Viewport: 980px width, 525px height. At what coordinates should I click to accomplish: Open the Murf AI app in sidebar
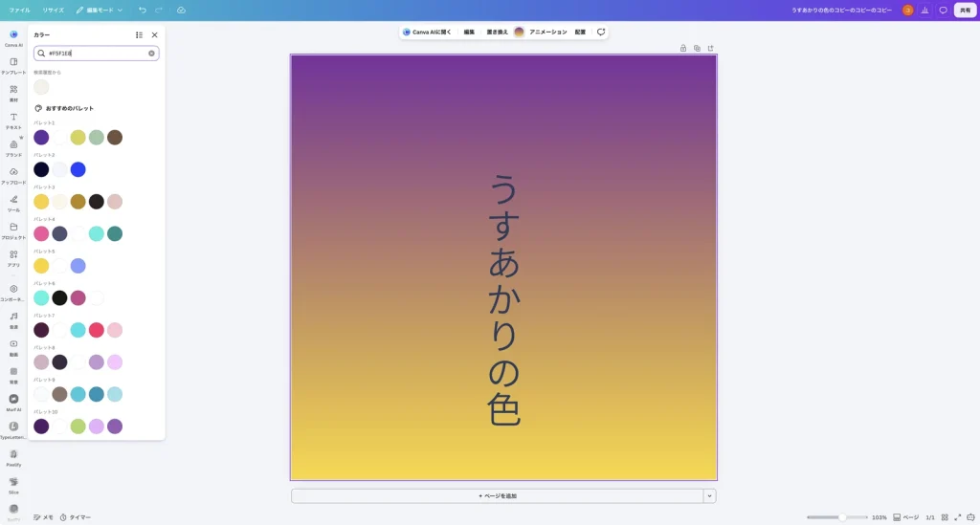(13, 402)
